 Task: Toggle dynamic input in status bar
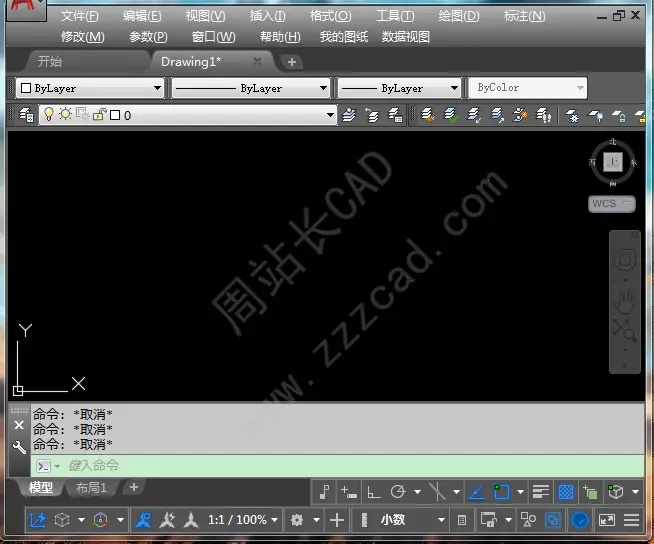click(x=348, y=492)
